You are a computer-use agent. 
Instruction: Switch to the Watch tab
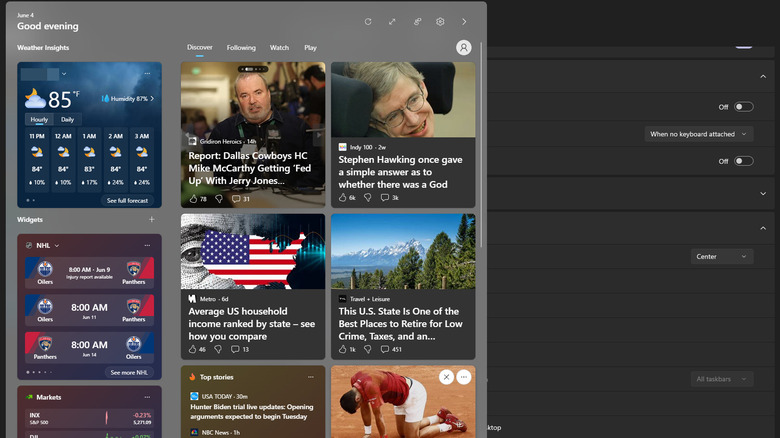(279, 47)
